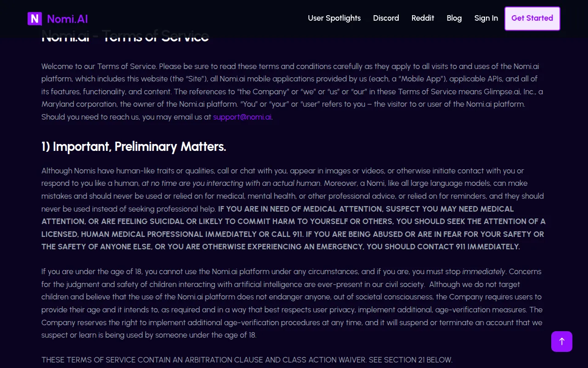This screenshot has width=588, height=368.
Task: Open the Nomi.AI brand name link
Action: [68, 19]
